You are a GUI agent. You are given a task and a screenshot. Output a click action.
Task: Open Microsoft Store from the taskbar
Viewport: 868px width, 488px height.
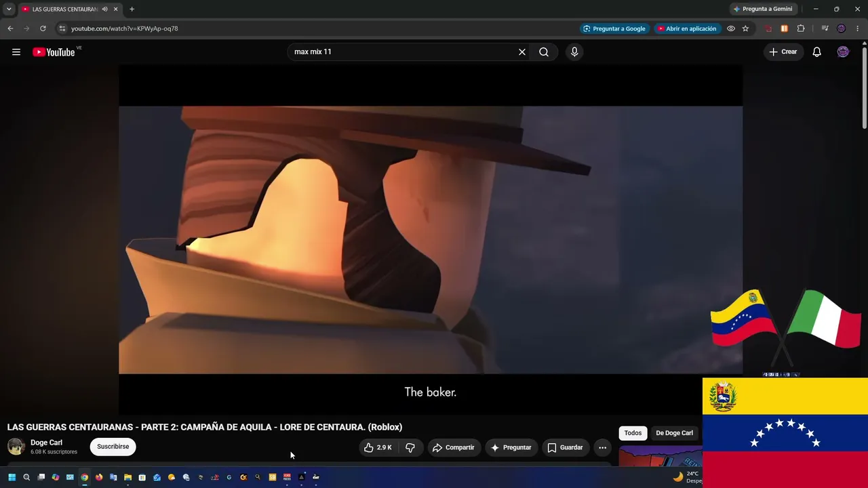pos(142,477)
